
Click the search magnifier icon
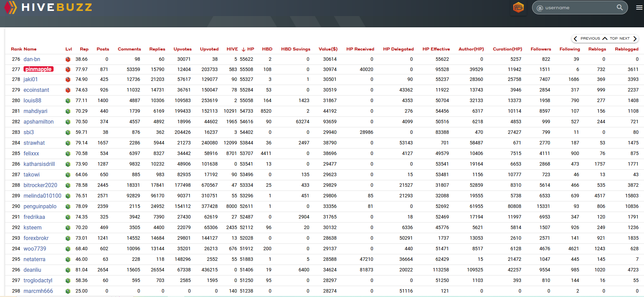619,8
